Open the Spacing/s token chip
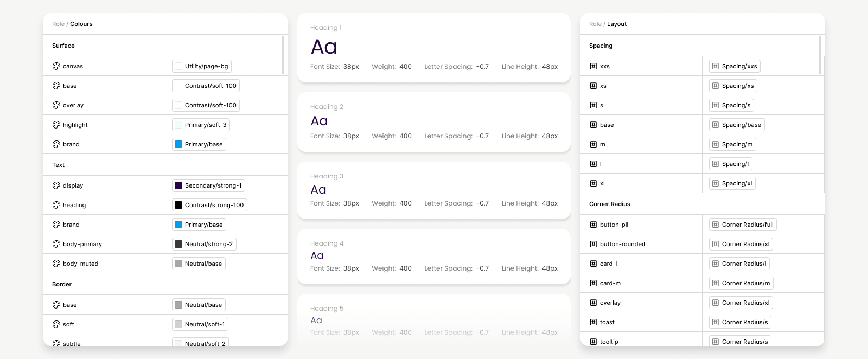This screenshot has height=359, width=868. point(731,105)
